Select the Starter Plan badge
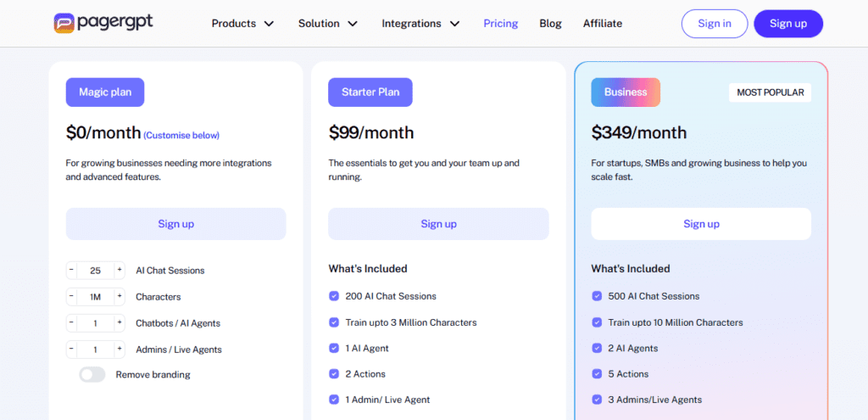Viewport: 868px width, 420px height. [370, 92]
